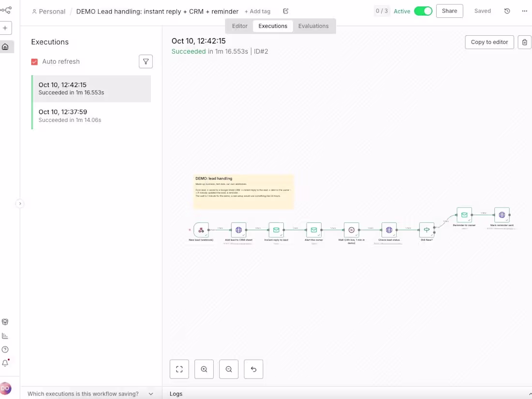Viewport: 532px width, 399px height.
Task: Switch to the Evaluations tab
Action: (313, 26)
